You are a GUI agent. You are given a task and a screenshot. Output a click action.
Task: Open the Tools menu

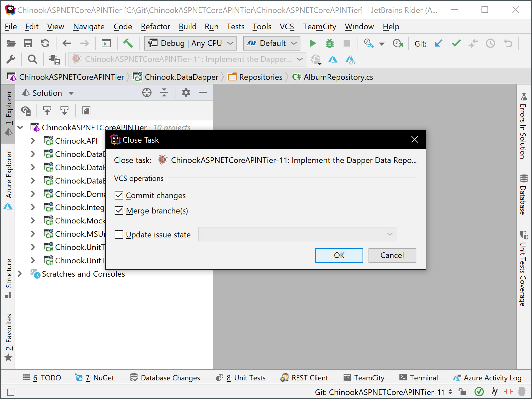click(x=262, y=27)
